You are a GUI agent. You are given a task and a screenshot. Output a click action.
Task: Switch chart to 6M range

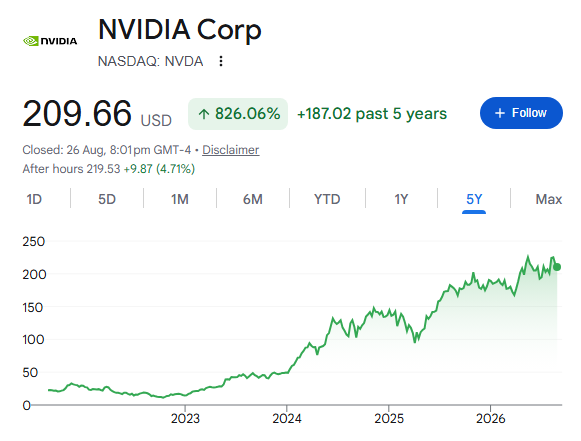point(253,199)
